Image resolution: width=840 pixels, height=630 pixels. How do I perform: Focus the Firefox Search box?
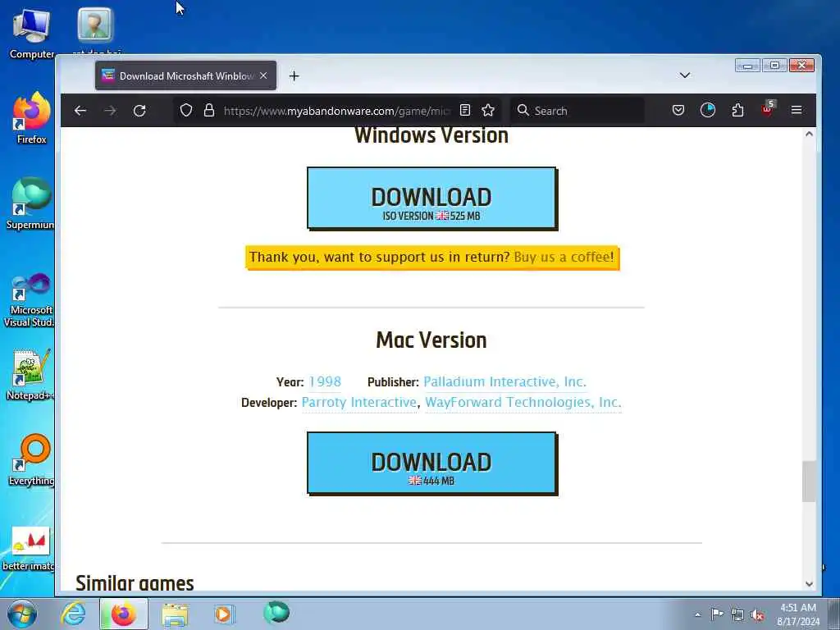click(x=577, y=111)
